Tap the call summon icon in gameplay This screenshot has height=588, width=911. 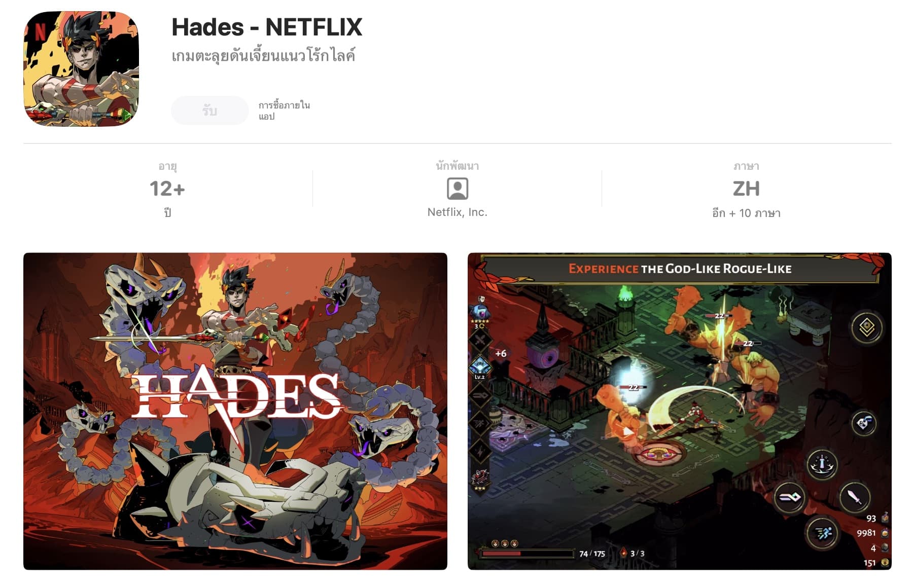tap(822, 464)
